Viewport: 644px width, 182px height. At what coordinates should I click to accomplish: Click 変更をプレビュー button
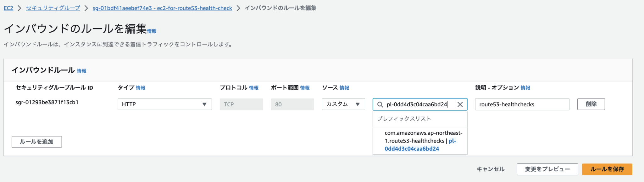(547, 169)
